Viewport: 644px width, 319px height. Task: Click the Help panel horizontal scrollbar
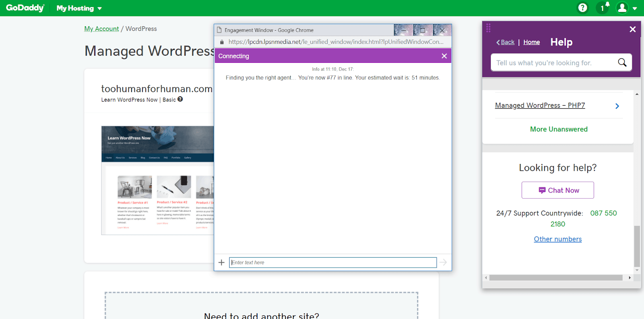click(x=556, y=278)
